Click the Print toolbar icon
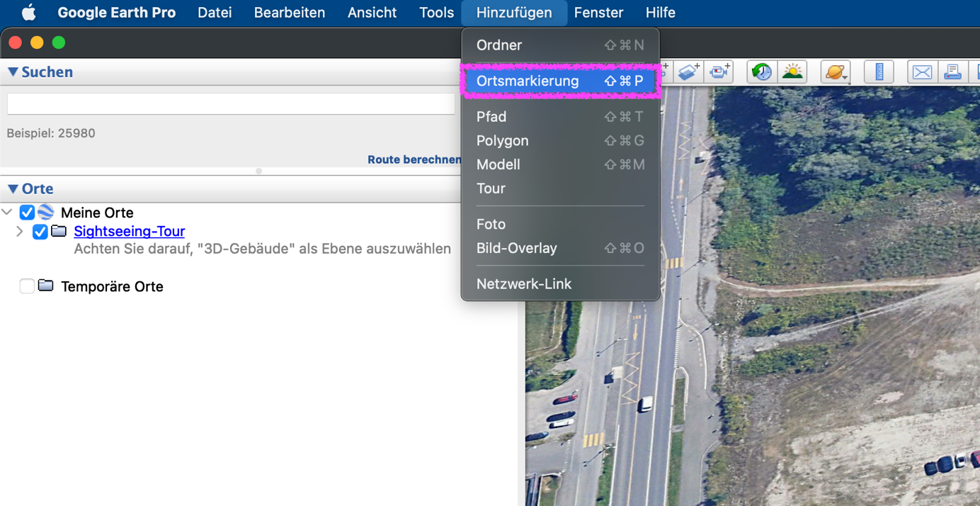Viewport: 980px width, 506px height. point(952,72)
